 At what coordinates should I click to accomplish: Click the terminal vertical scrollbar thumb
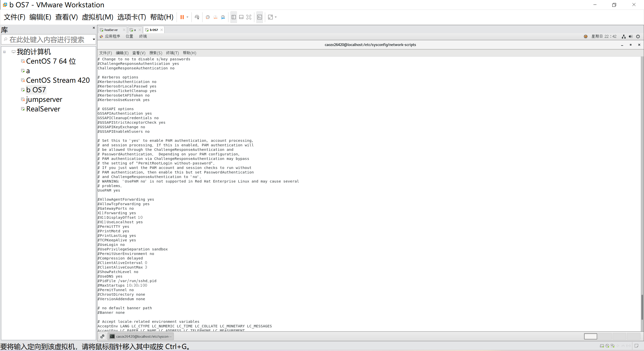(x=642, y=307)
